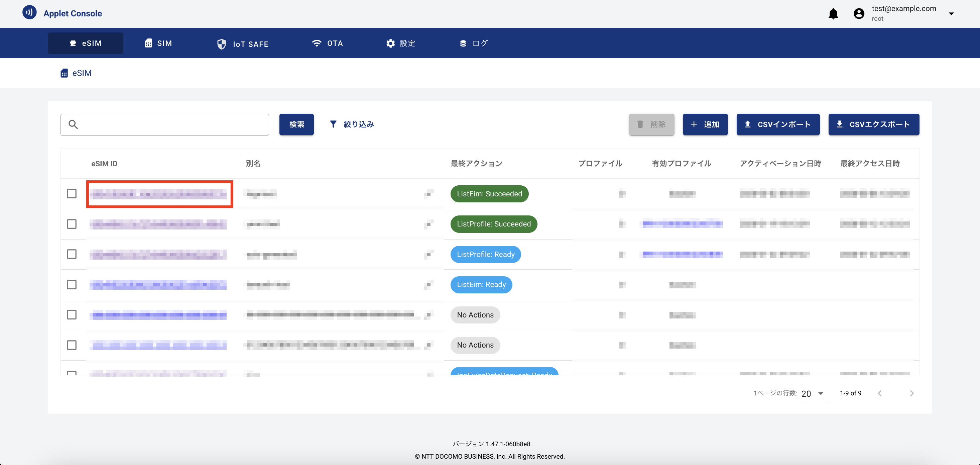Go to previous page arrow
The width and height of the screenshot is (980, 465).
pos(880,393)
